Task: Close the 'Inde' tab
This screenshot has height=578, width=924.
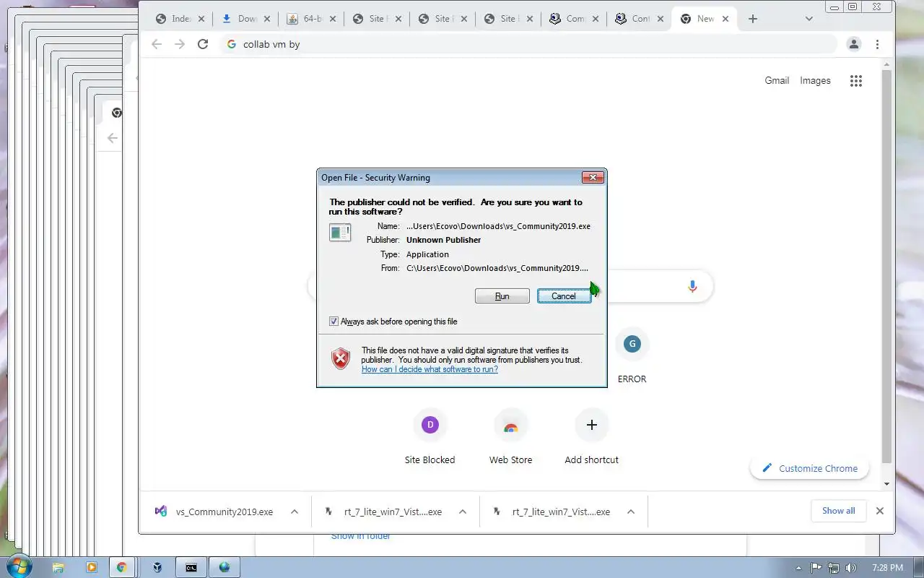Action: tap(201, 19)
